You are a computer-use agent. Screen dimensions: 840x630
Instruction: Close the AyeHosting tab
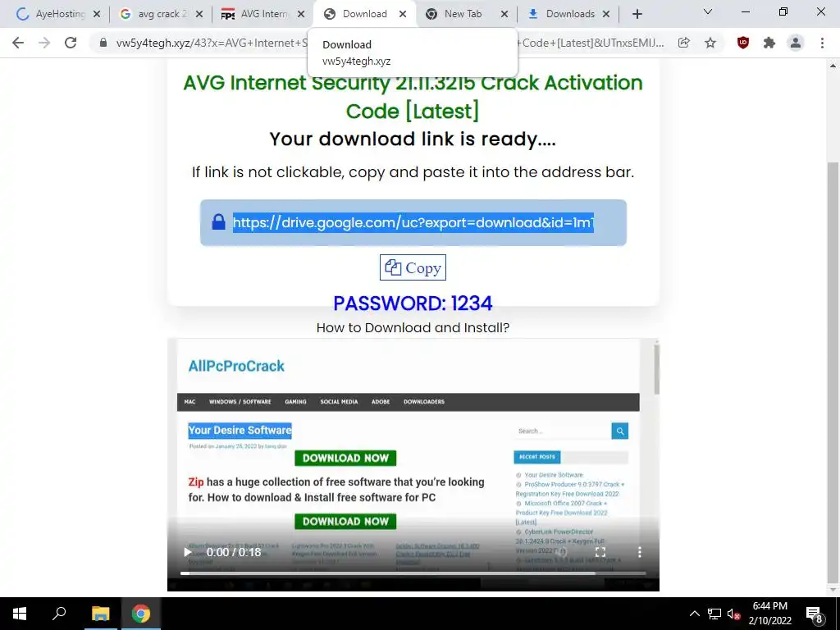(97, 15)
